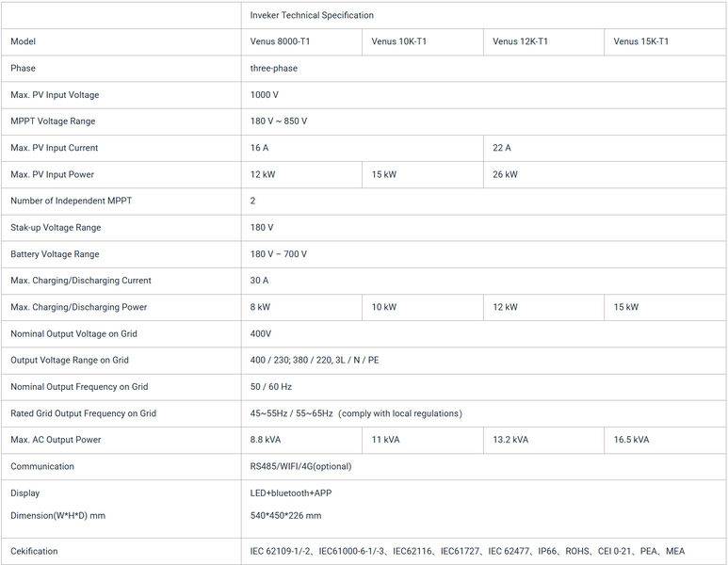Screen dimensions: 728x565
Task: Select the 'MPPT Voltage Range' label
Action: pos(53,121)
